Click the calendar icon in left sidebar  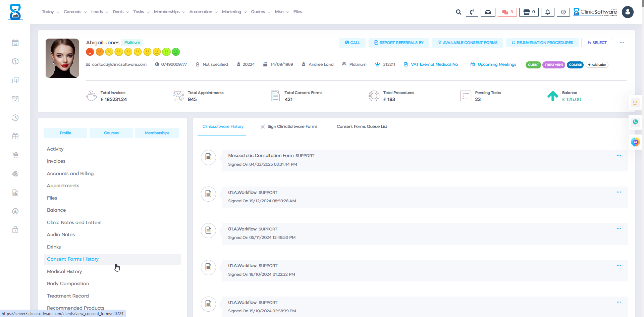(15, 43)
